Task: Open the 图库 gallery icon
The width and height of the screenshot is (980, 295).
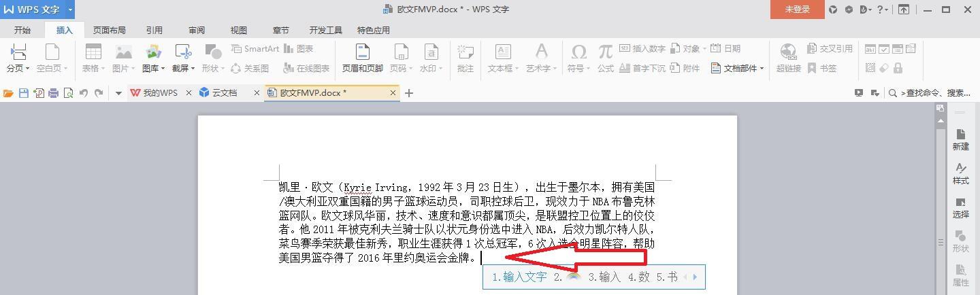Action: click(153, 52)
